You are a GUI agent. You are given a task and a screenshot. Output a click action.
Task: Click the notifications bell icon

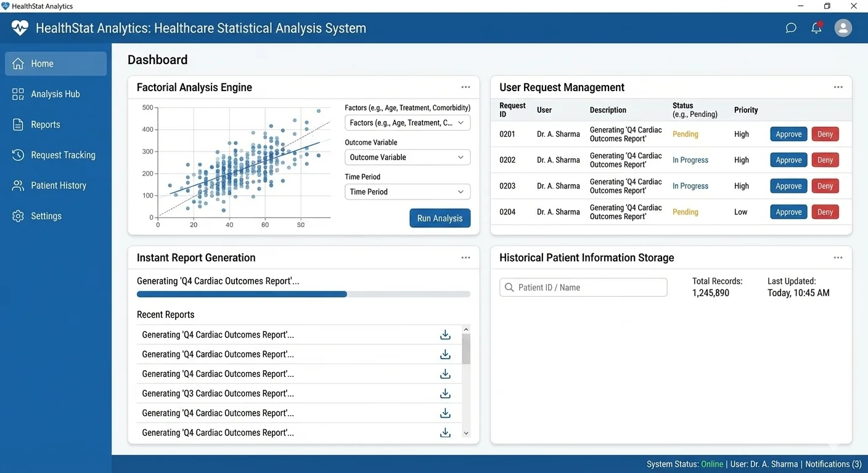(x=816, y=28)
